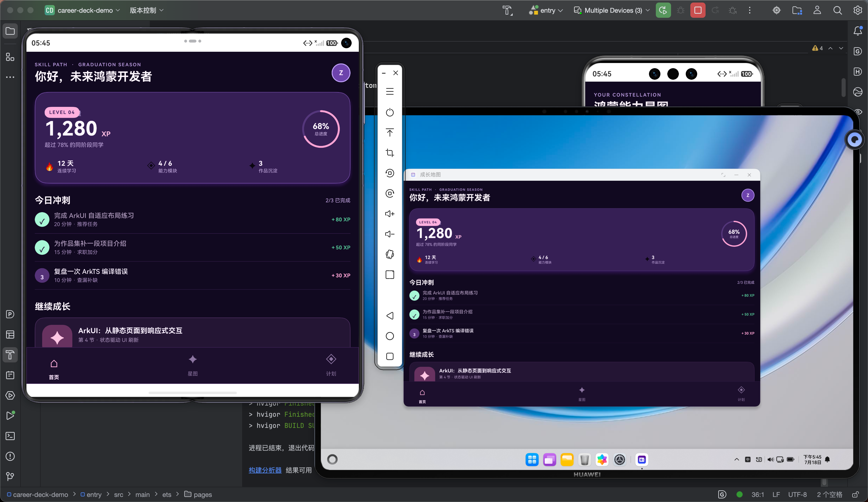Viewport: 868px width, 502px height.
Task: Open IDE settings gear icon
Action: (858, 10)
